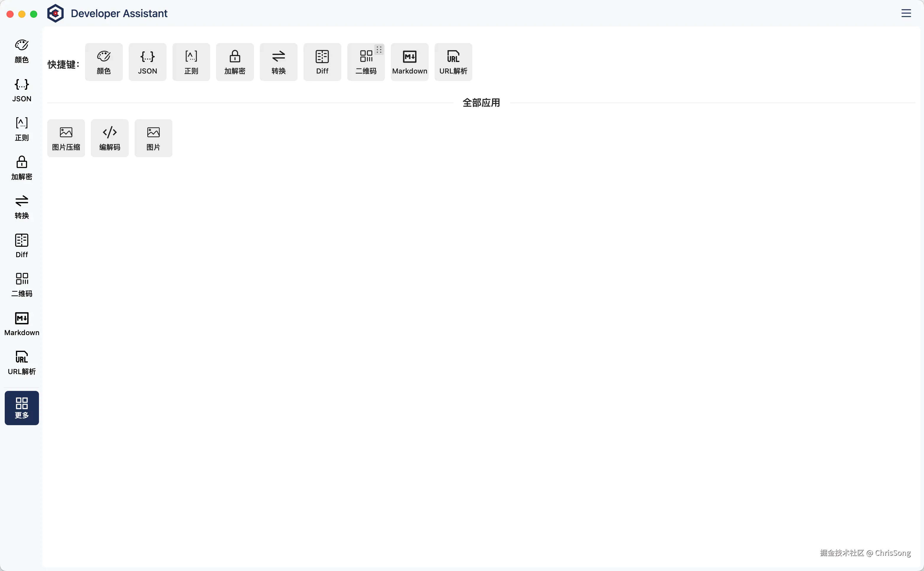Click the 加解密 shortcut tile
This screenshot has height=571, width=924.
(x=234, y=62)
